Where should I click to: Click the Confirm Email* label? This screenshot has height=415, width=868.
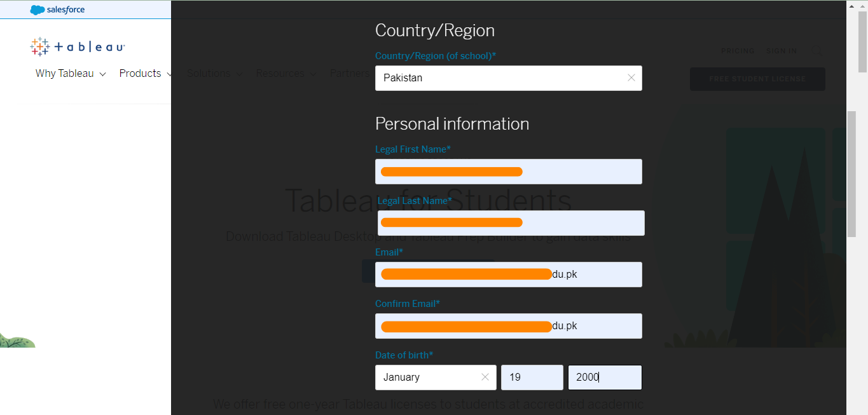point(408,304)
